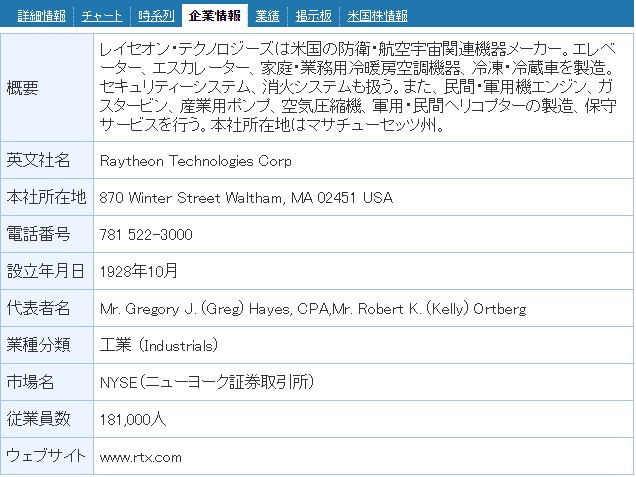The image size is (636, 477).
Task: Open the 米国株情報 tab
Action: [x=377, y=16]
